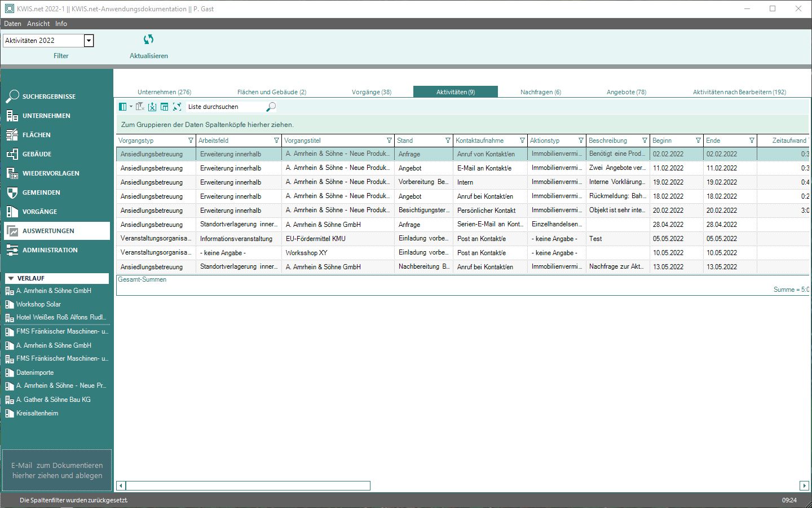Collapse the Verlauf section
This screenshot has height=508, width=812.
[x=10, y=278]
